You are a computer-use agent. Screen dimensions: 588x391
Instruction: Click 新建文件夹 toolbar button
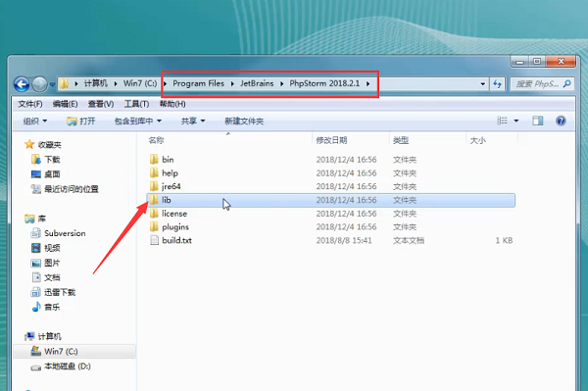[244, 122]
